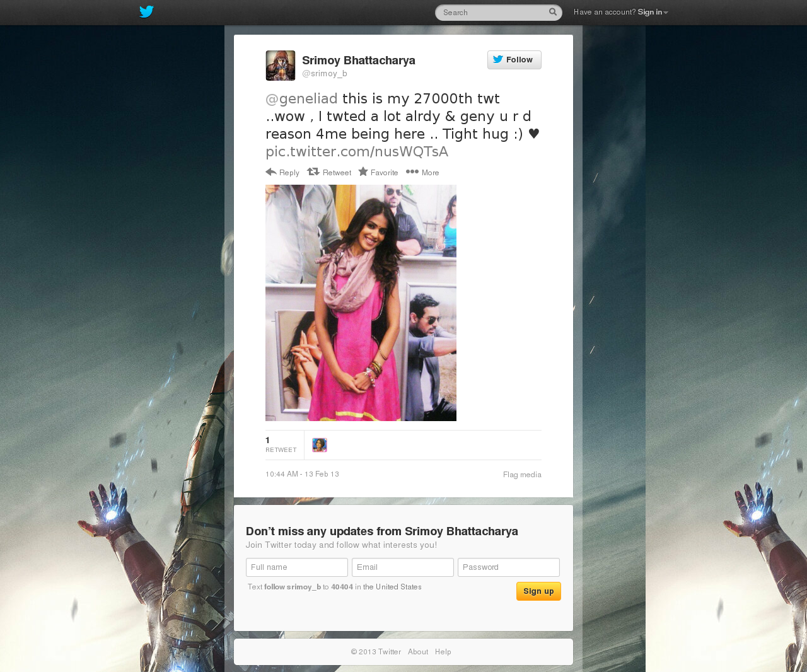Screen dimensions: 807x672
Task: Open the 10:44 AM - 13 Feb 13 timestamp
Action: tap(302, 474)
